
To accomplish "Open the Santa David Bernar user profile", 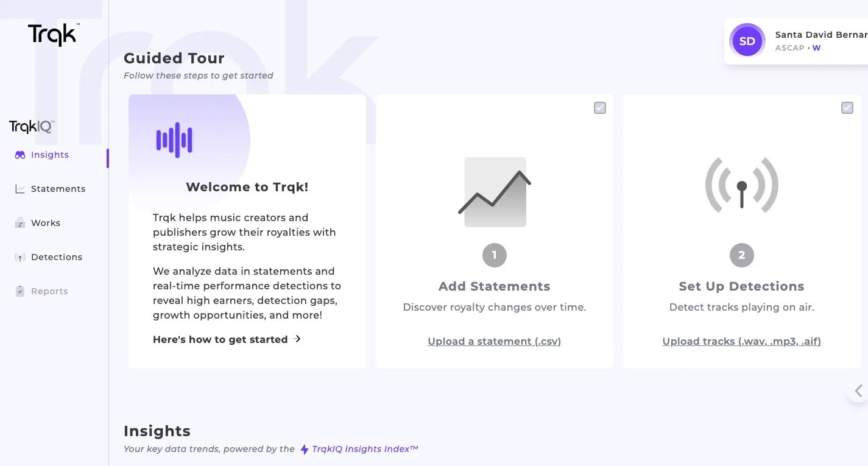I will (796, 41).
